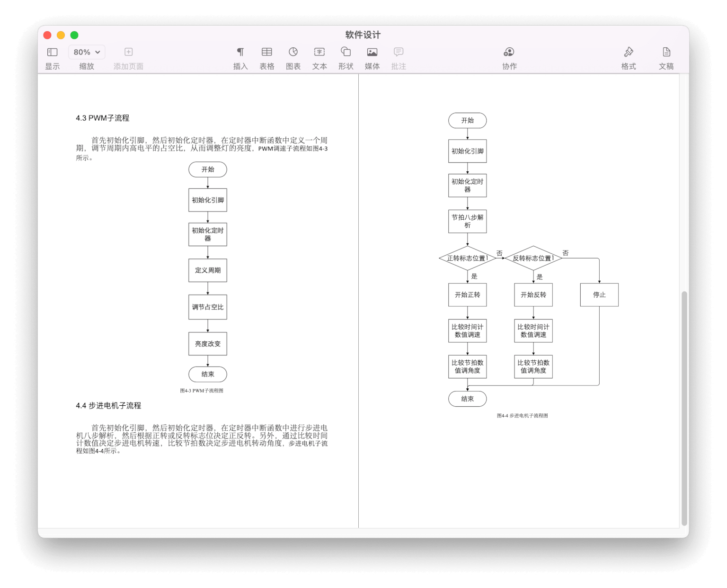Viewport: 727px width, 588px height.
Task: Click the green full-screen button
Action: 74,35
